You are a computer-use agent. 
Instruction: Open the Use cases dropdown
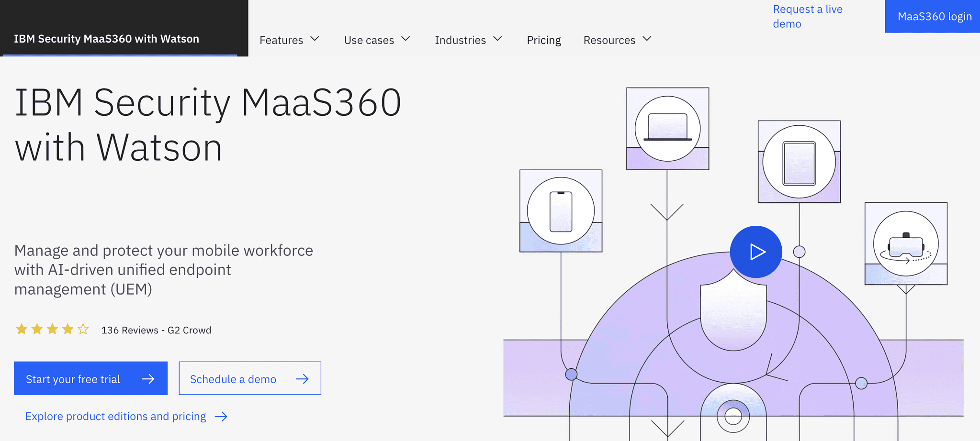(406, 39)
